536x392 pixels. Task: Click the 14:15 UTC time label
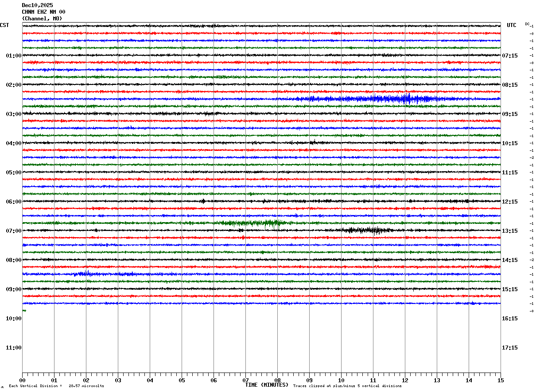click(x=509, y=260)
